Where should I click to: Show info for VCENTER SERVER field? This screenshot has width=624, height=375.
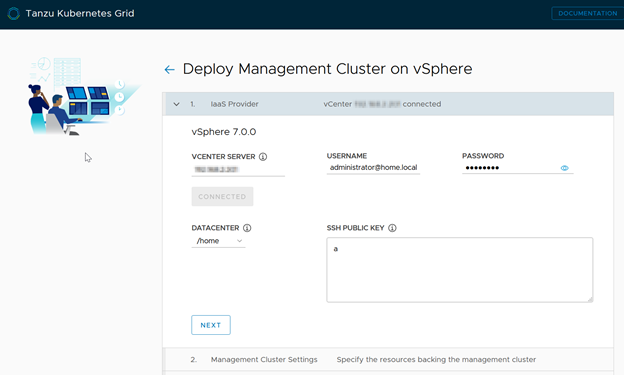click(x=263, y=156)
